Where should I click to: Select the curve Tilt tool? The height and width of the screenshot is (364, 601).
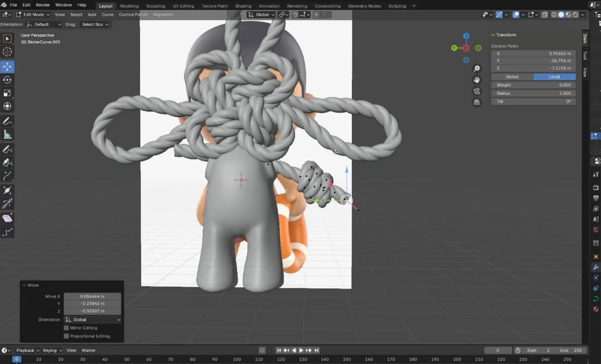pyautogui.click(x=7, y=204)
